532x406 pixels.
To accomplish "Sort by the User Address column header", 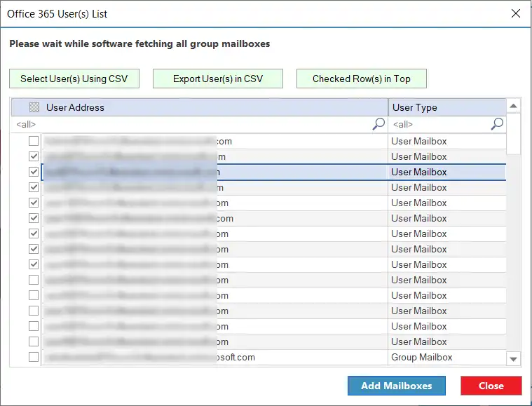I will click(x=200, y=107).
